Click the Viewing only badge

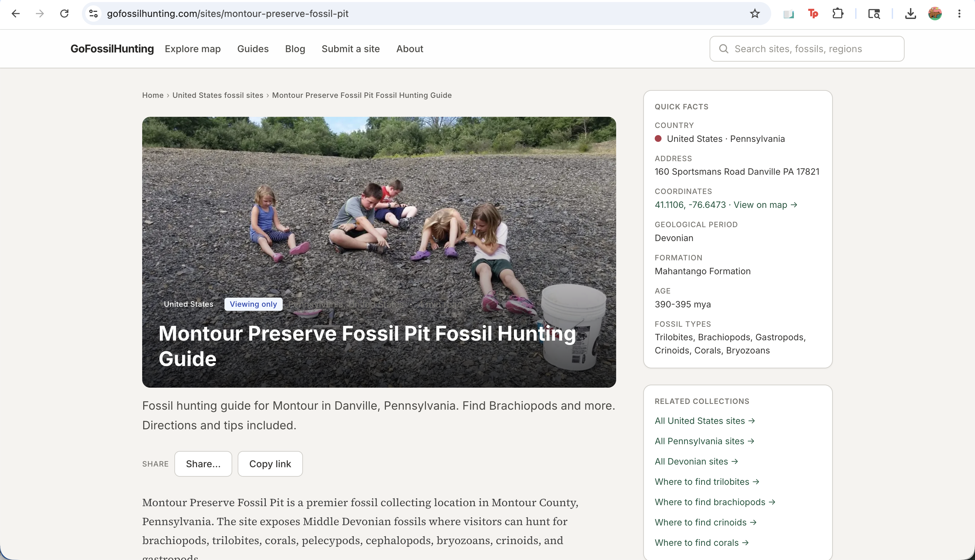(x=253, y=304)
